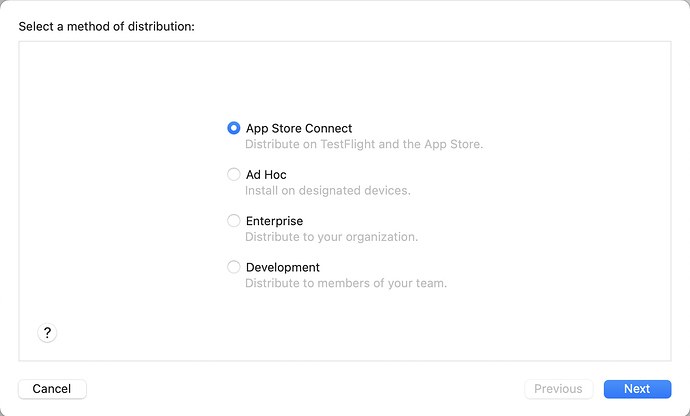
Task: Click "Distribute on TestFlight and the App Store" description
Action: pos(364,144)
